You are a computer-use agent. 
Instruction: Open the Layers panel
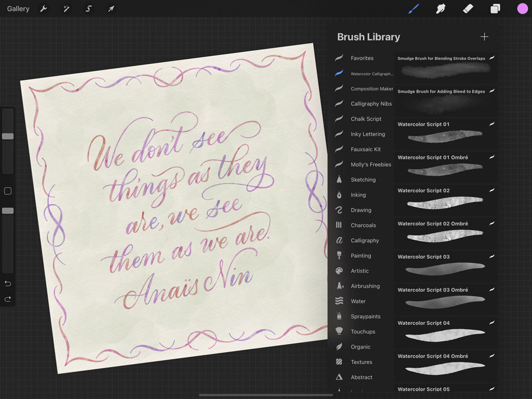tap(495, 8)
